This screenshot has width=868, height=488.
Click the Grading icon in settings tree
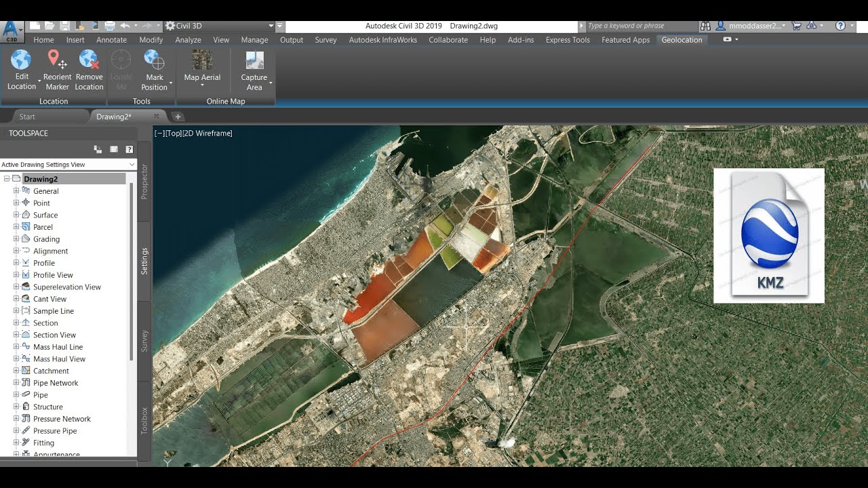pyautogui.click(x=26, y=239)
